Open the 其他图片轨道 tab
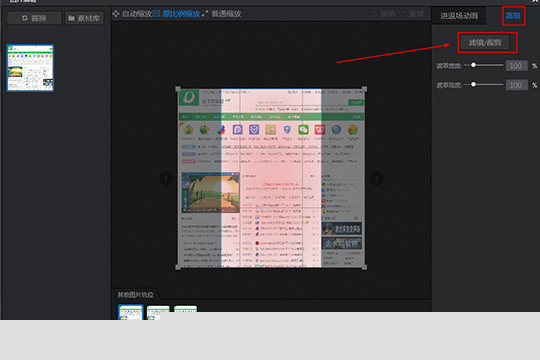The image size is (540, 360). pos(135,295)
